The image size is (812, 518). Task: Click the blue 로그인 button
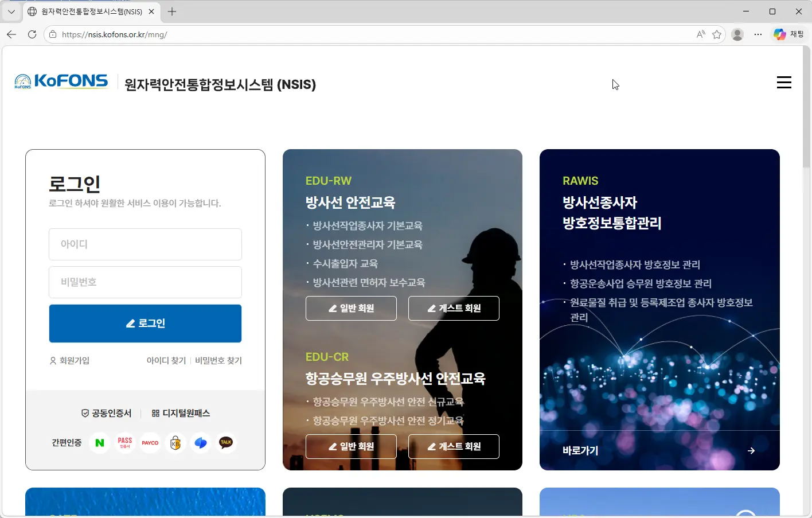[145, 323]
